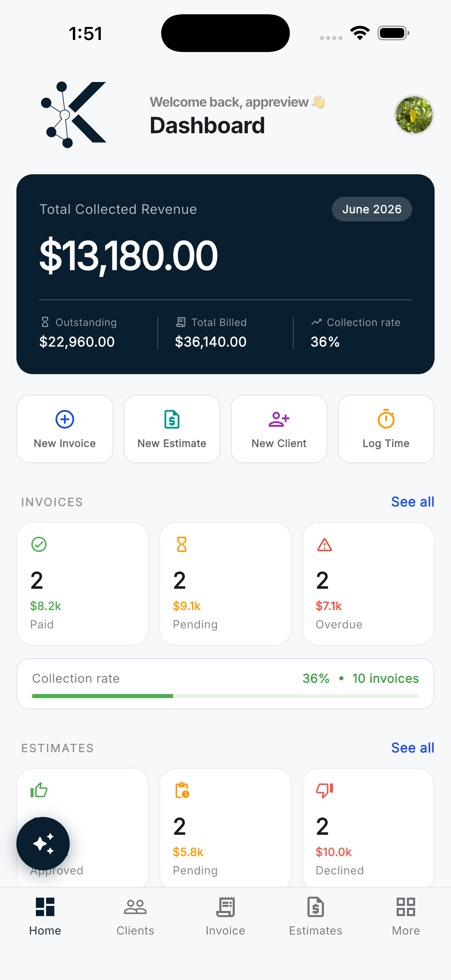Open the New Estimate document icon
Image resolution: width=451 pixels, height=980 pixels.
tap(172, 419)
